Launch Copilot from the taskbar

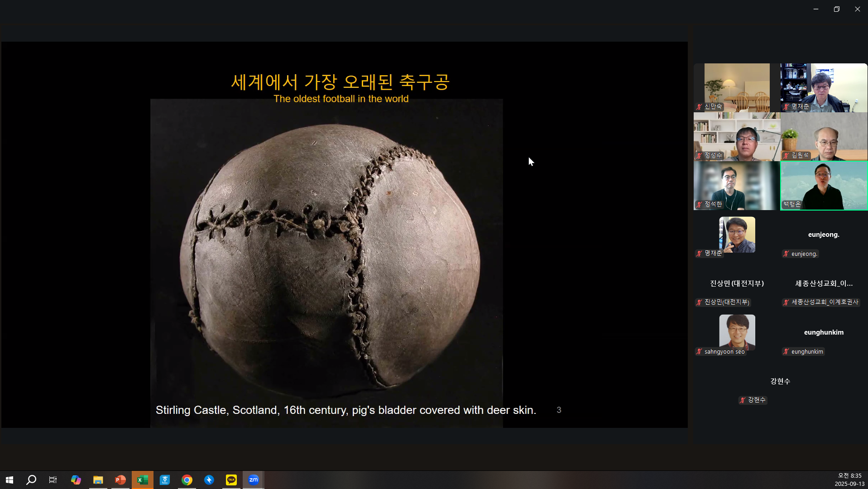[76, 479]
